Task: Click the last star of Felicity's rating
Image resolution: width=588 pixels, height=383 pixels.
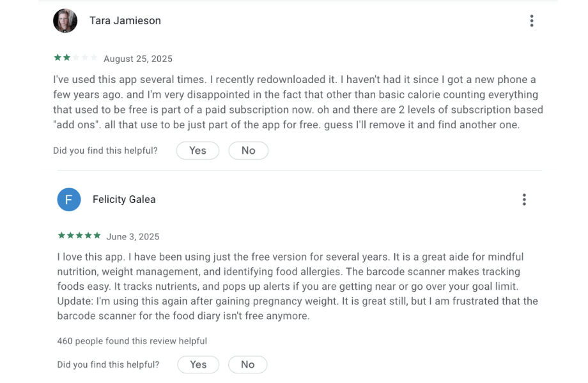Action: coord(97,236)
